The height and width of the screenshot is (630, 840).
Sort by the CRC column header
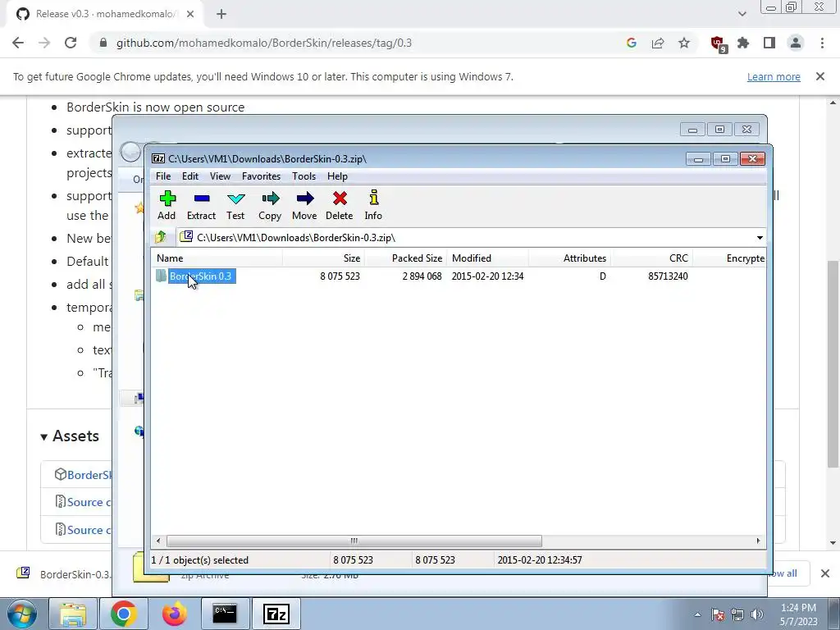tap(652, 258)
